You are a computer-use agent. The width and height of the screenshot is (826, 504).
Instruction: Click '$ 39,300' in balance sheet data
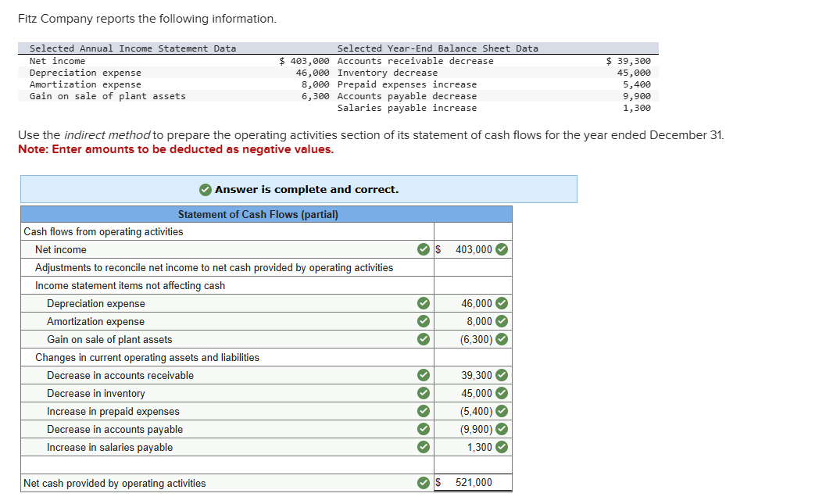628,61
